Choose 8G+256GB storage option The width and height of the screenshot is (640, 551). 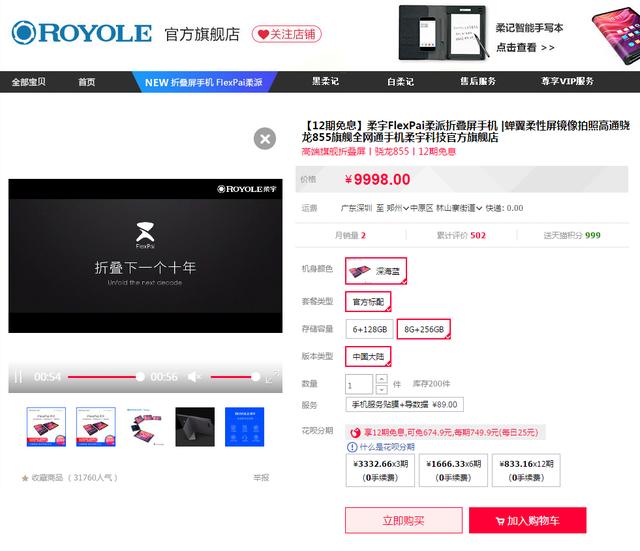click(x=424, y=329)
